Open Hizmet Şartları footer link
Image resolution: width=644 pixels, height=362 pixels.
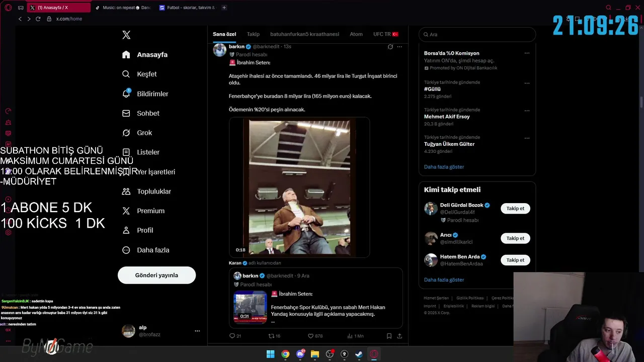click(x=436, y=298)
